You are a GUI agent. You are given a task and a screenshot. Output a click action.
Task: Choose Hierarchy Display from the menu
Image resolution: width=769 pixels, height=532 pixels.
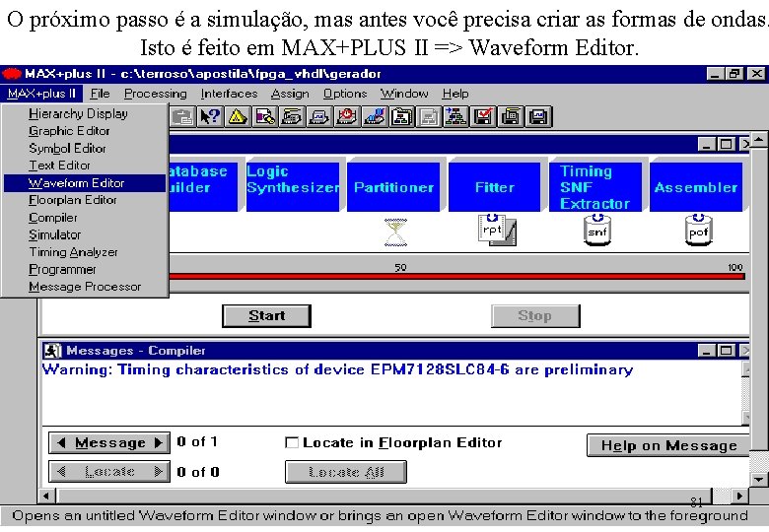(85, 113)
